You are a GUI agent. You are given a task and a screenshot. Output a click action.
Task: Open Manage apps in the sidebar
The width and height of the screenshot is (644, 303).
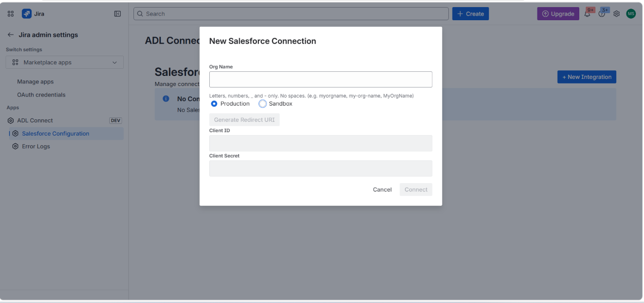(35, 81)
